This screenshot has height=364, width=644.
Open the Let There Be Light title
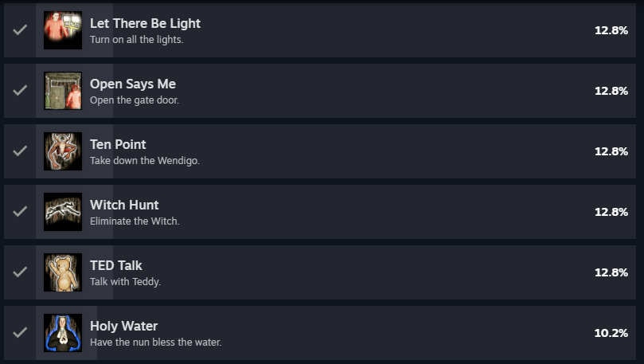[145, 23]
